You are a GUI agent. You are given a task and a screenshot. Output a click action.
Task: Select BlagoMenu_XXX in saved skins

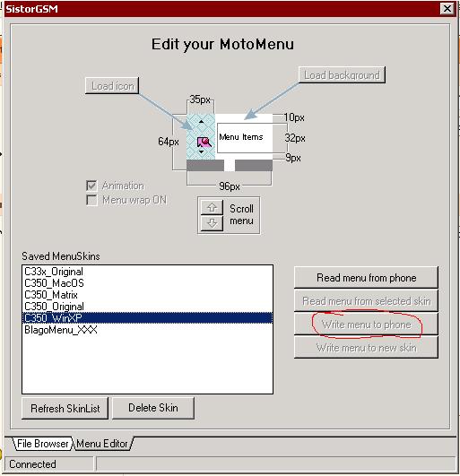point(147,329)
